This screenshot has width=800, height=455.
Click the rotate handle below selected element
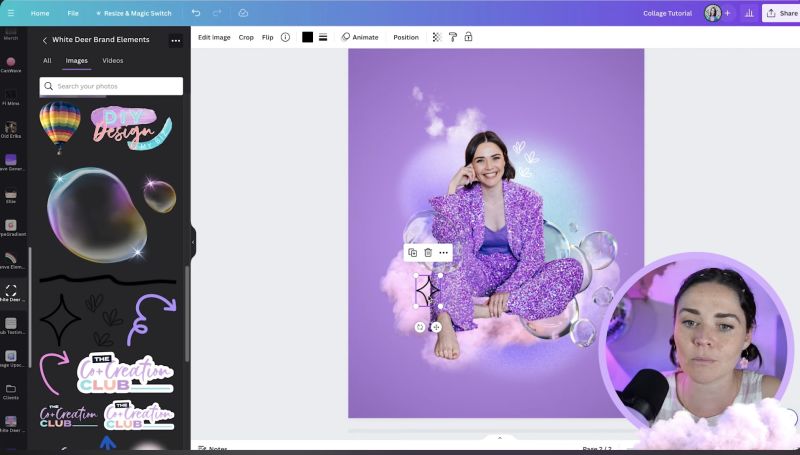pos(420,327)
